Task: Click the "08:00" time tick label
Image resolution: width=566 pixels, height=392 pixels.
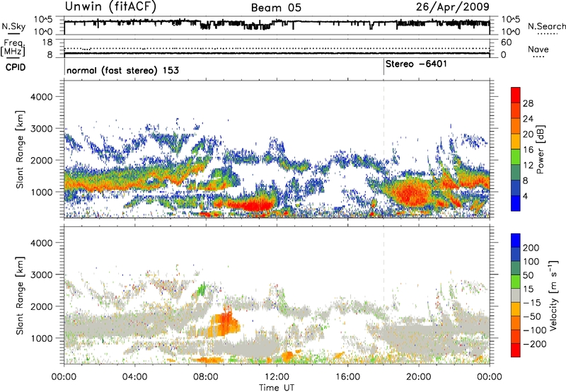Action: click(x=206, y=377)
